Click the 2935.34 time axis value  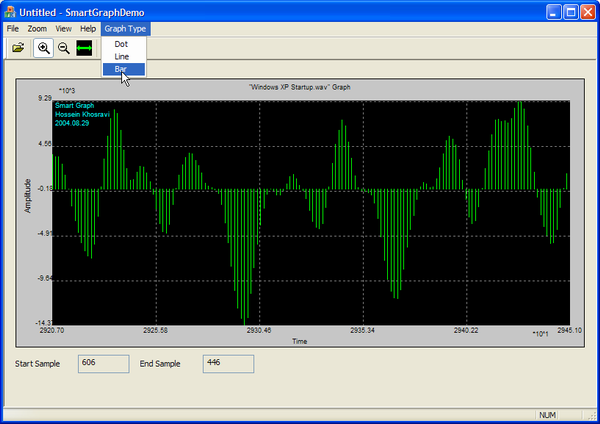click(362, 330)
